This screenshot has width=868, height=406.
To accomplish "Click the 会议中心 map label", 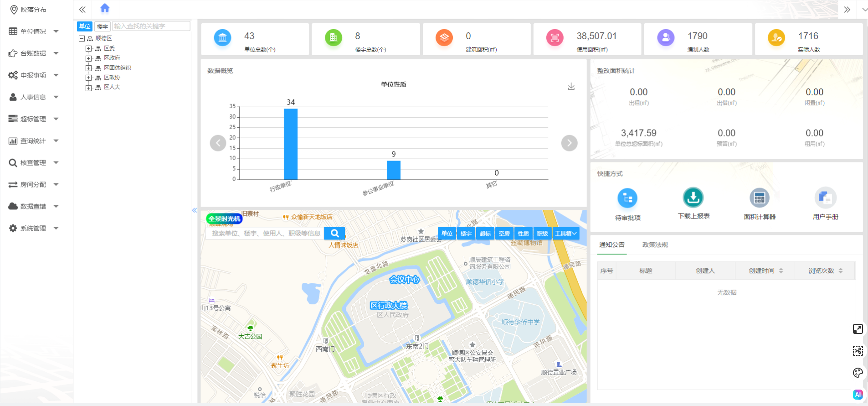I will [x=404, y=280].
